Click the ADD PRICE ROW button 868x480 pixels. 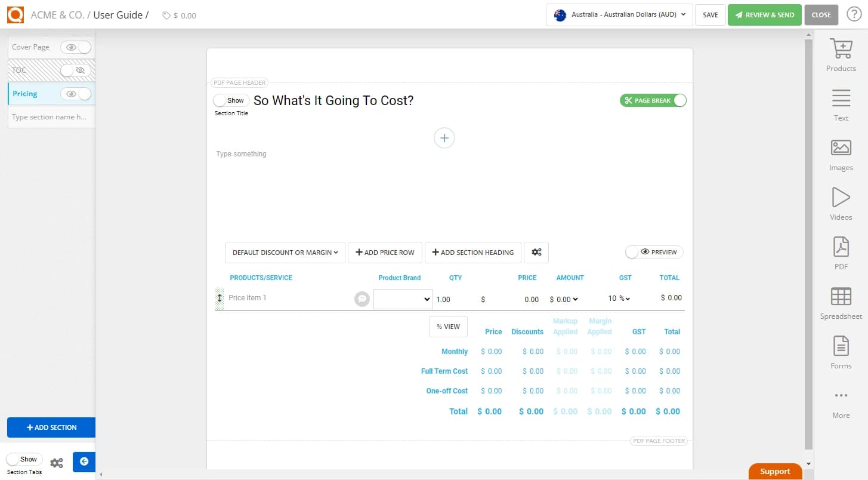point(384,252)
